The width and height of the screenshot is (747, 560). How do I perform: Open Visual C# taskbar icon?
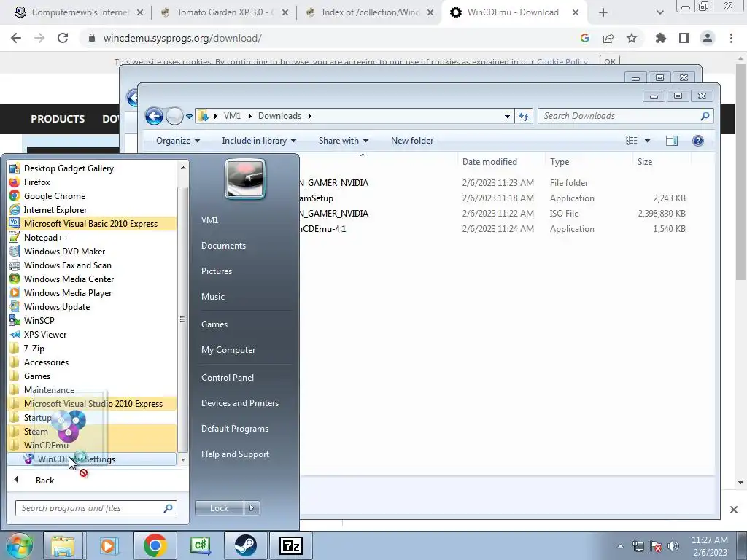[200, 545]
